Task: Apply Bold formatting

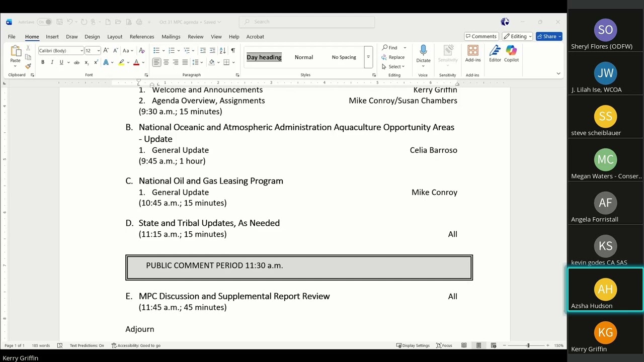Action: point(43,62)
